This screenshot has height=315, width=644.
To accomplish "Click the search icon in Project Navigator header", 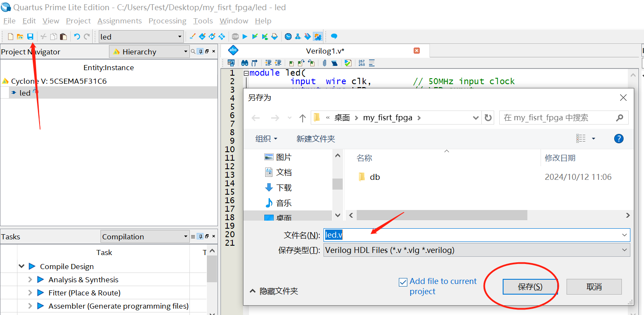I will click(x=193, y=51).
